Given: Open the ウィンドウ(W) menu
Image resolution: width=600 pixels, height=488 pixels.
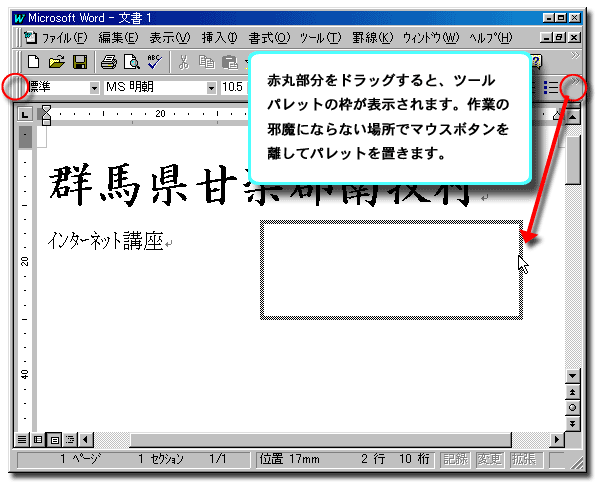Looking at the screenshot, I should [x=431, y=38].
